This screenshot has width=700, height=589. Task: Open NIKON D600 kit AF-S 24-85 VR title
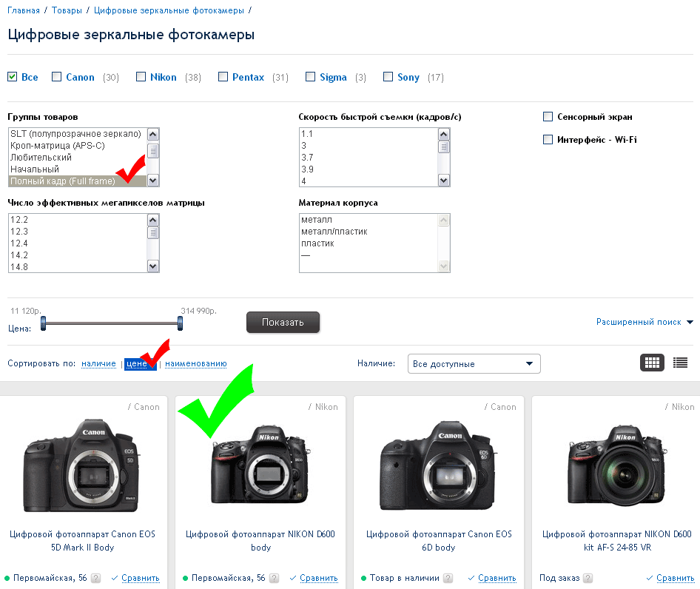[x=617, y=541]
